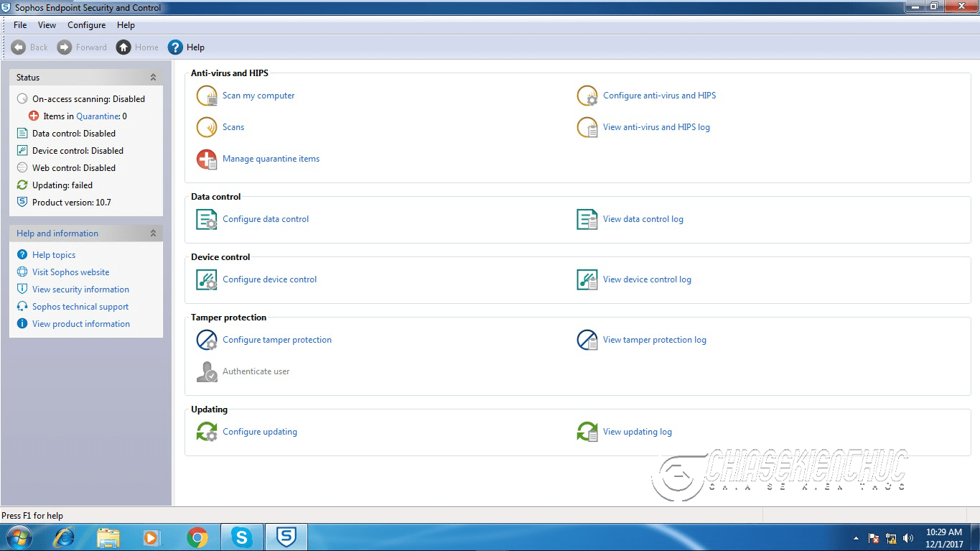
Task: Open View data control log link
Action: pos(643,219)
